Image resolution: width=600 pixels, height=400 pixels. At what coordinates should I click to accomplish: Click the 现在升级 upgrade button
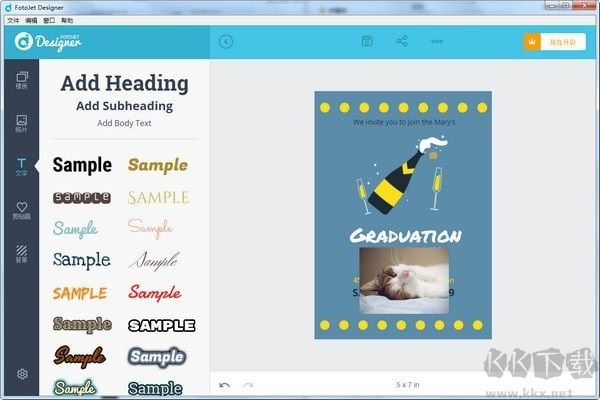[563, 42]
